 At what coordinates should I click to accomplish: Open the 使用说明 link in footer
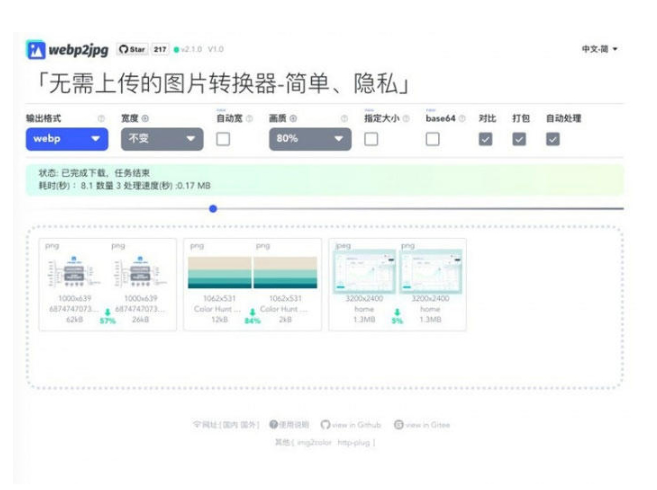click(289, 425)
